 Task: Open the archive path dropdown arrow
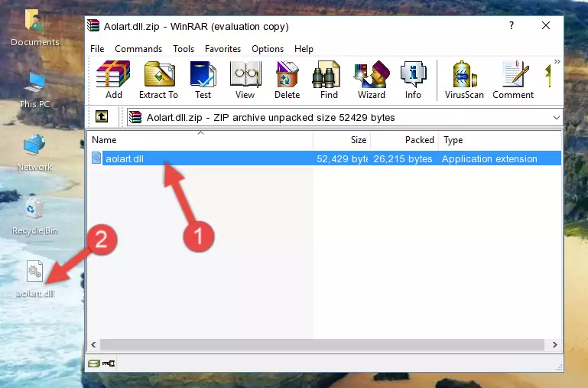tap(556, 117)
